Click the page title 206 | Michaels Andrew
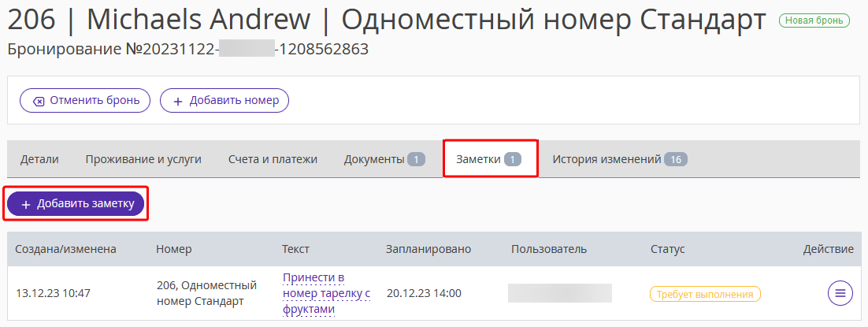This screenshot has width=868, height=327. 387,20
